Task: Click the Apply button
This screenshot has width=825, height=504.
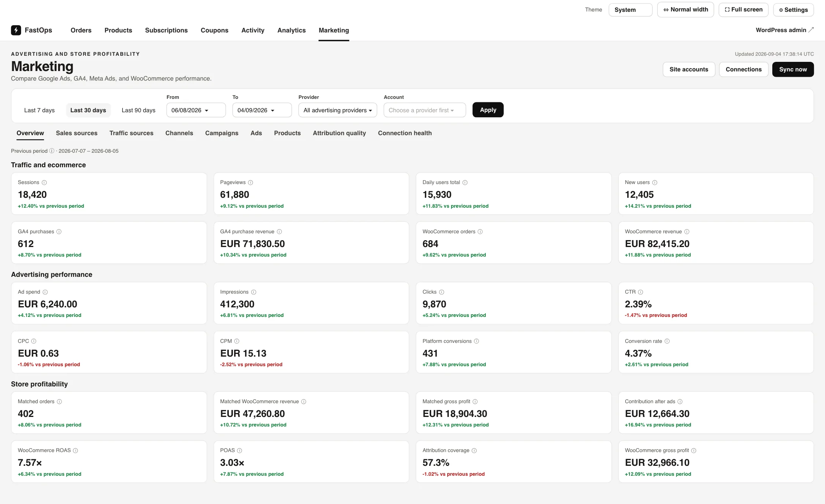Action: [x=488, y=110]
